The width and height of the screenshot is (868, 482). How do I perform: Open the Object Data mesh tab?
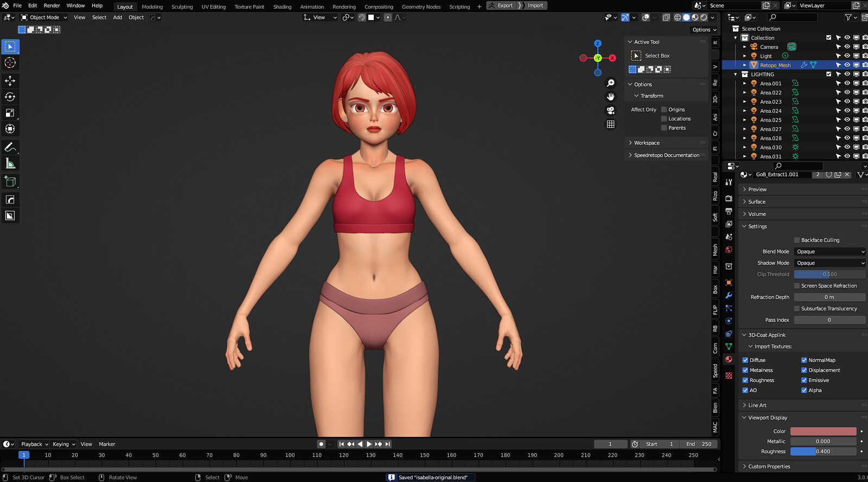click(729, 346)
